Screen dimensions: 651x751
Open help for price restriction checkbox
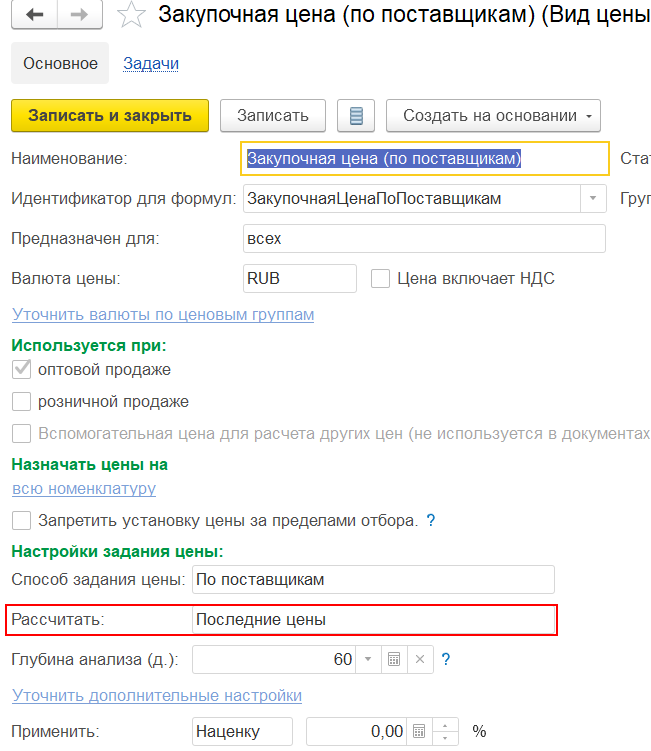[x=431, y=520]
